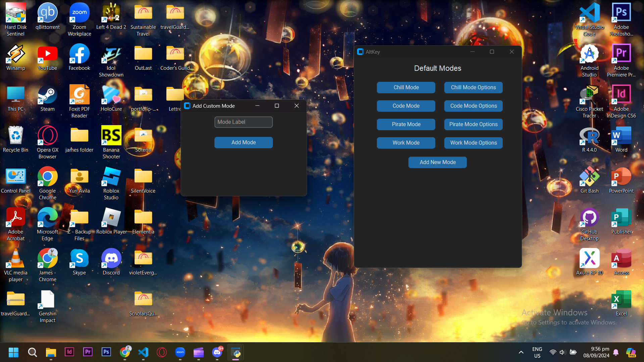Open the Windows Start menu
Image resolution: width=644 pixels, height=362 pixels.
click(14, 352)
